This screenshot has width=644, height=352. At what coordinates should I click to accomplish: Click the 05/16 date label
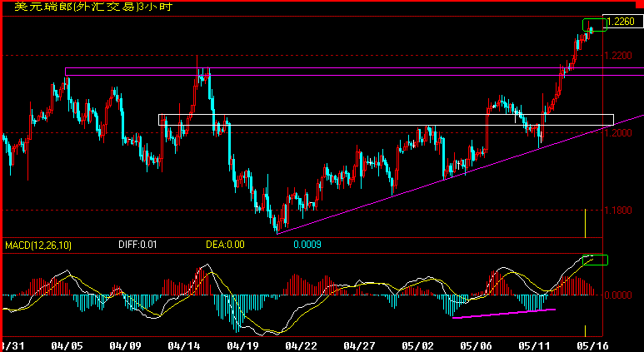point(592,346)
